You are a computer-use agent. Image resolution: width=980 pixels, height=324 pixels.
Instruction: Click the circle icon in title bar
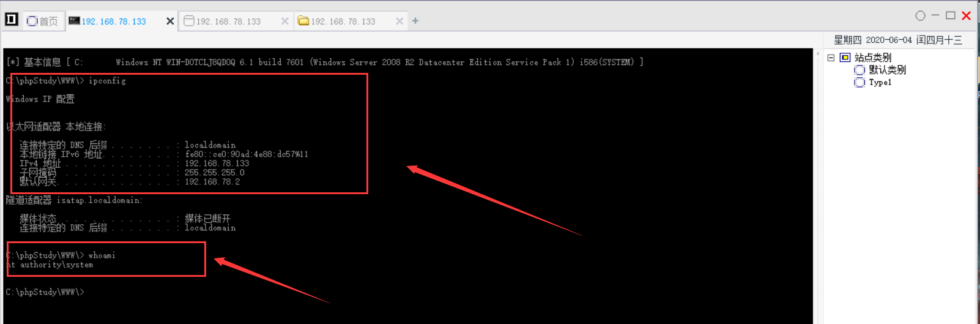coord(920,16)
